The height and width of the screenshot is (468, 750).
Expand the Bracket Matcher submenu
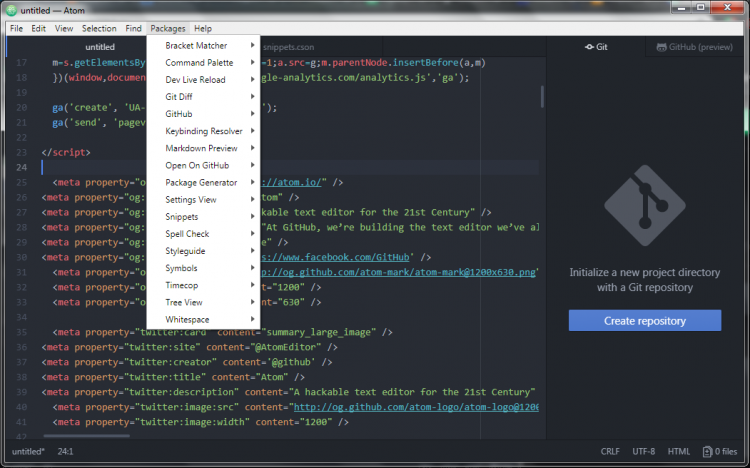click(203, 45)
